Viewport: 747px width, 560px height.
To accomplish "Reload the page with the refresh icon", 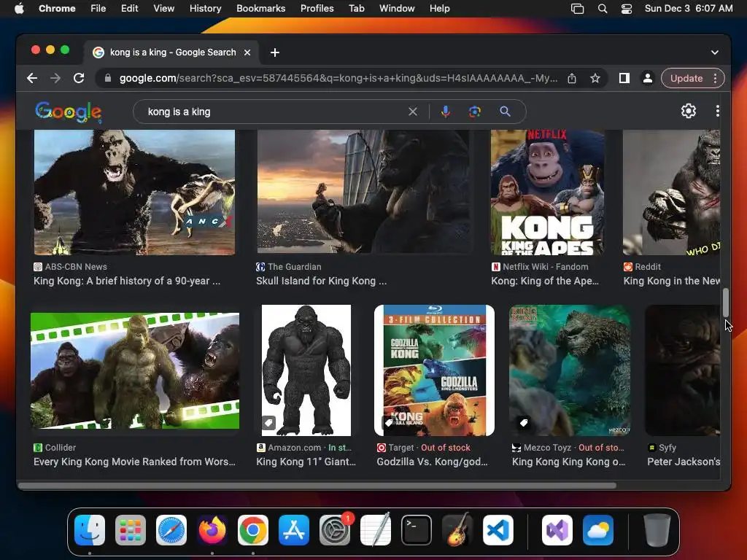I will point(79,78).
